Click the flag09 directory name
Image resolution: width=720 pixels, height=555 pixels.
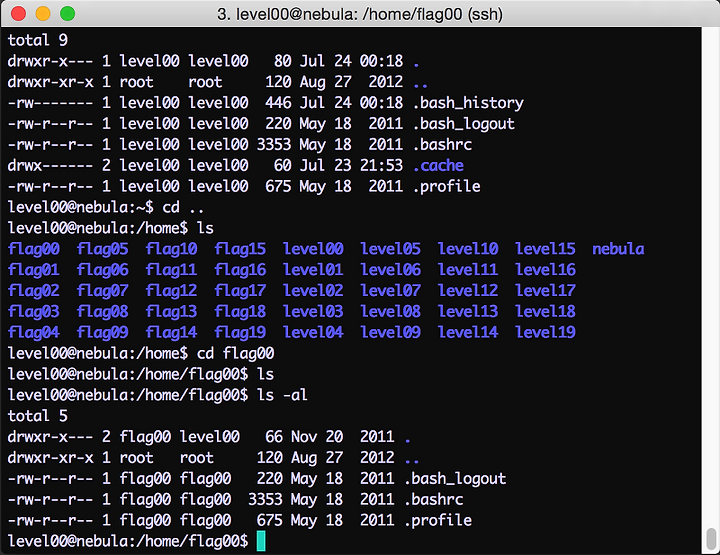103,332
